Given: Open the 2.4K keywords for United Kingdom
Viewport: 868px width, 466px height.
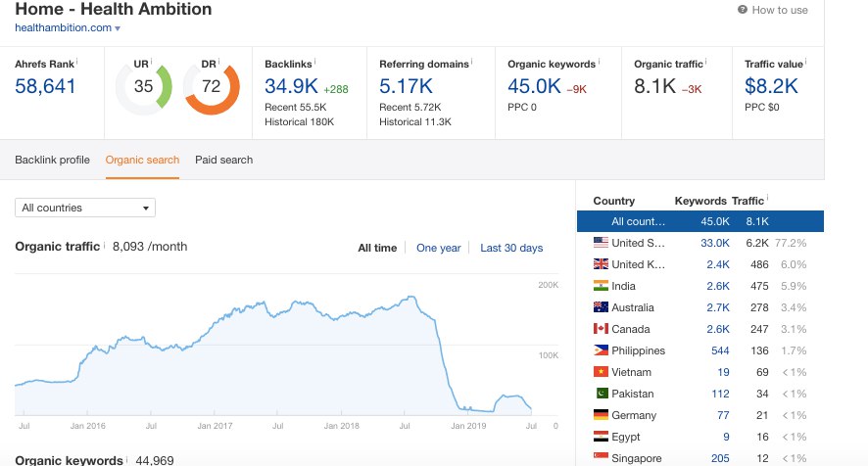Looking at the screenshot, I should tap(718, 264).
